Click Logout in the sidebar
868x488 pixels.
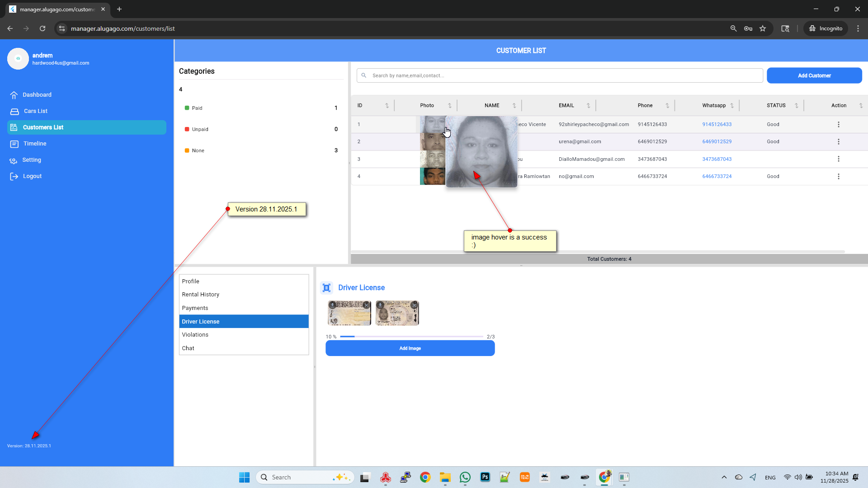click(32, 176)
